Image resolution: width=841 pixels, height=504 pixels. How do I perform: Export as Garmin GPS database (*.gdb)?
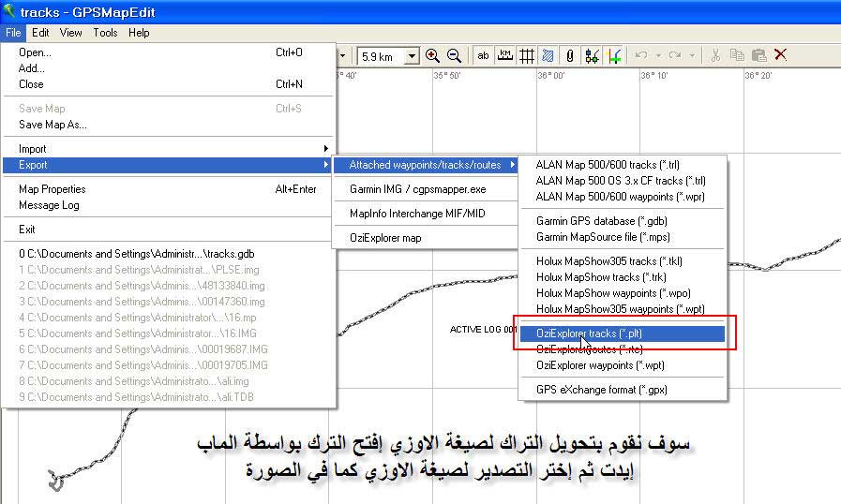click(x=623, y=221)
